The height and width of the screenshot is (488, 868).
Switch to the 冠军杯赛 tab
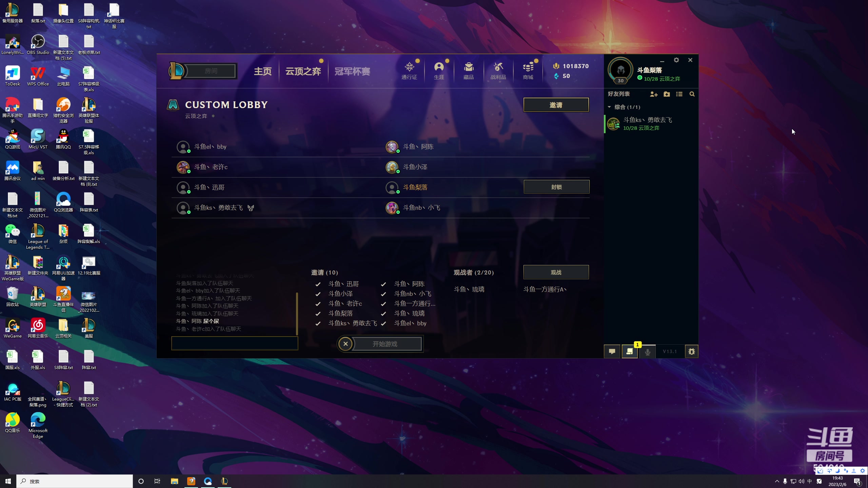(352, 71)
